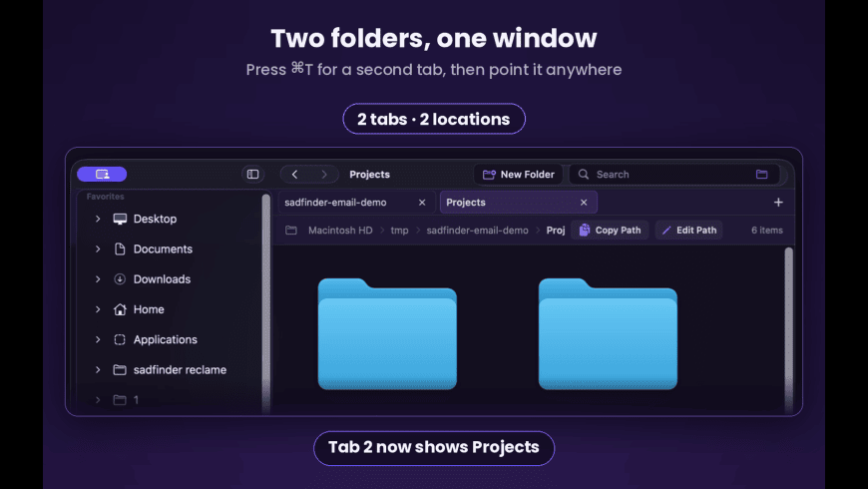Open sadfinder-email-demo breadcrumb segment
This screenshot has height=489, width=868.
tap(477, 230)
